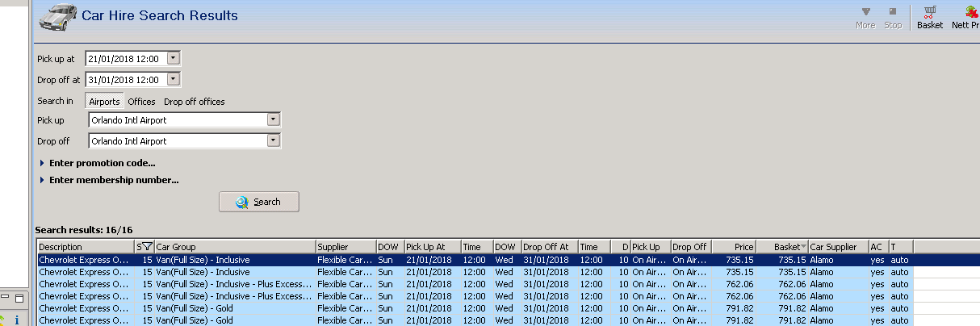Click the T transmission column header
The height and width of the screenshot is (326, 980).
pyautogui.click(x=901, y=247)
